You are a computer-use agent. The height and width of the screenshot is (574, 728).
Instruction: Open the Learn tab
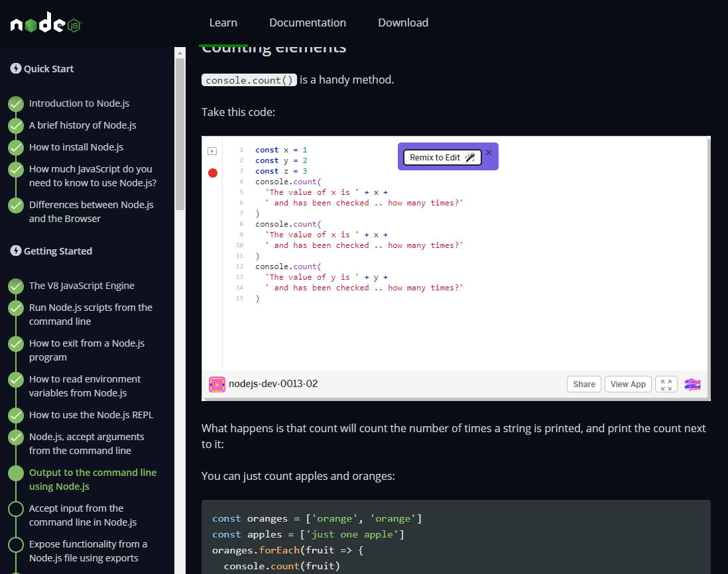pos(223,23)
